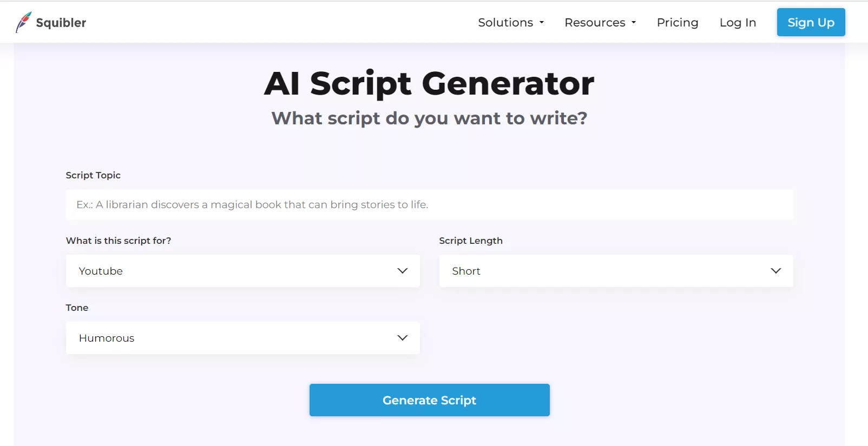The height and width of the screenshot is (446, 868).
Task: Click the chevron on the Youtube dropdown
Action: click(402, 270)
